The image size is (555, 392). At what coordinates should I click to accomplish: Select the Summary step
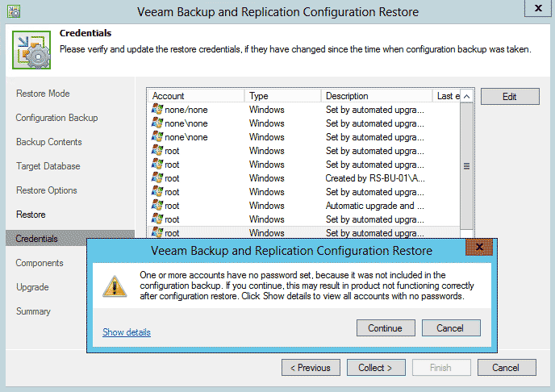point(33,311)
